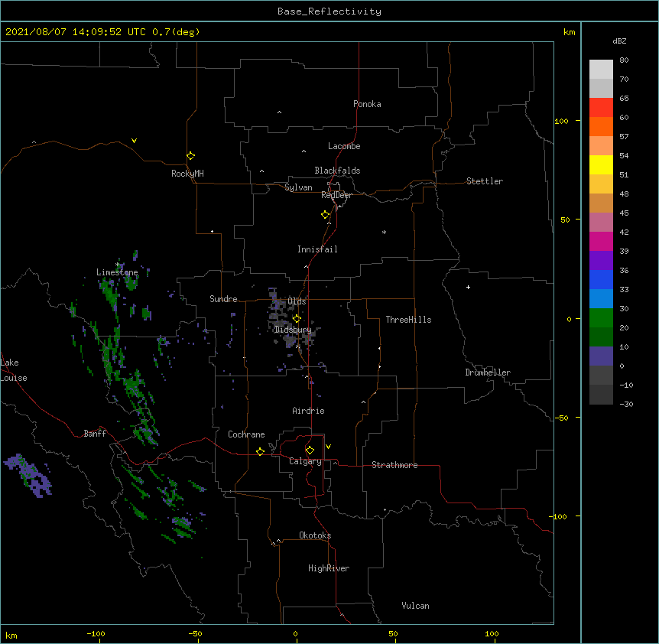The image size is (659, 644).
Task: Click the yellow station marker near Olds
Action: [x=297, y=318]
